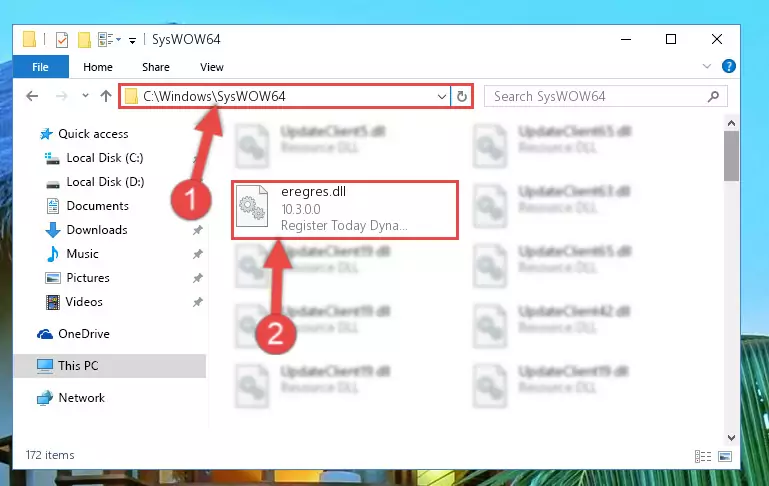Click the New Folder icon in quick access toolbar
Image resolution: width=769 pixels, height=486 pixels.
pyautogui.click(x=84, y=40)
